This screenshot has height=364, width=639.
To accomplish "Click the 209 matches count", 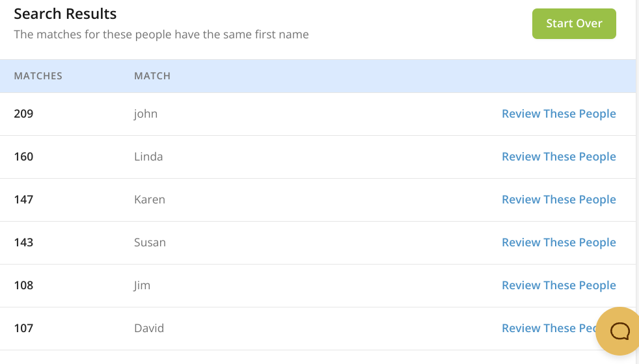I will [x=23, y=114].
